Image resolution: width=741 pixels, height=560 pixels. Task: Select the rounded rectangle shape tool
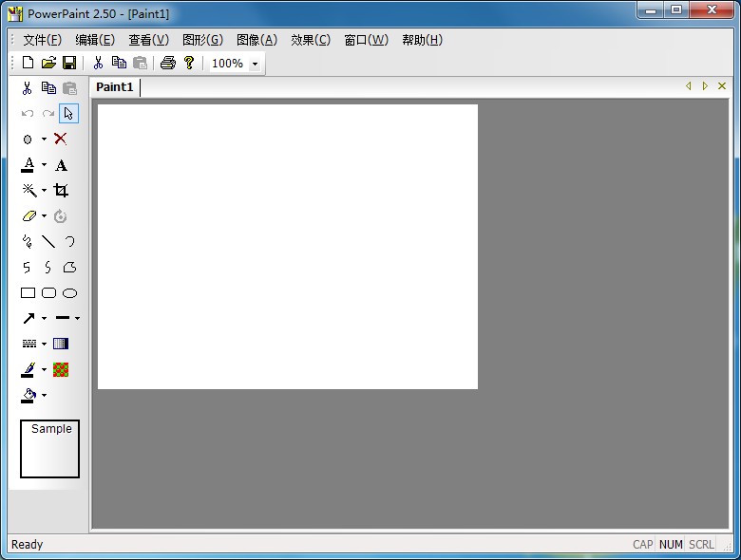(48, 292)
